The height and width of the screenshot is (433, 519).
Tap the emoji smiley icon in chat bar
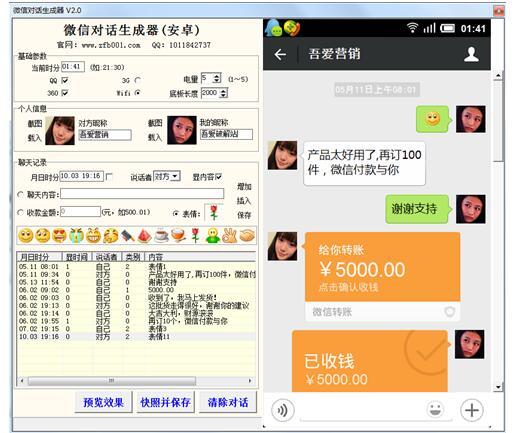coord(435,410)
